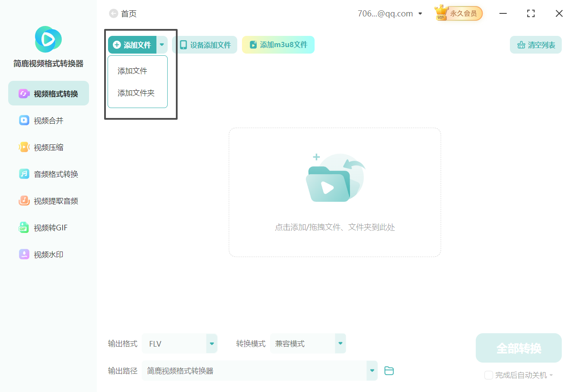
Task: Open the output path folder browser icon
Action: click(x=389, y=370)
